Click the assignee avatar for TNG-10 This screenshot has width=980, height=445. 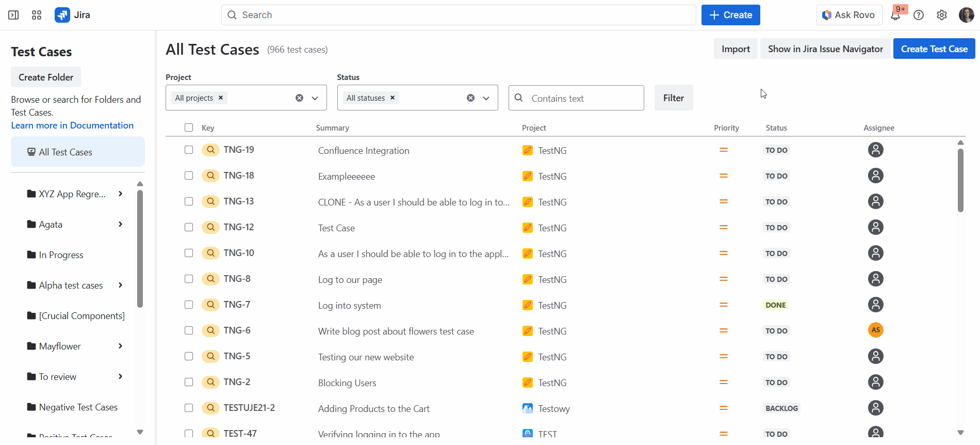pyautogui.click(x=876, y=253)
